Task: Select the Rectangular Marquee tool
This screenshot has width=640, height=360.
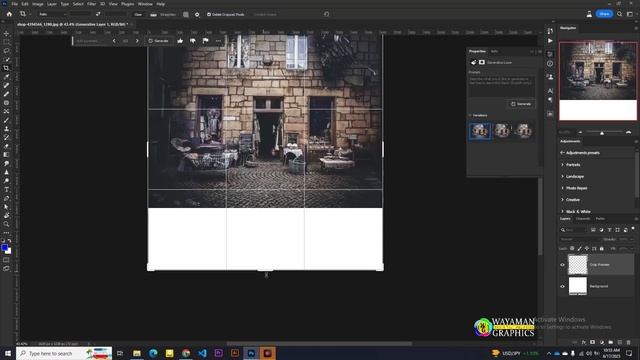Action: point(6,42)
